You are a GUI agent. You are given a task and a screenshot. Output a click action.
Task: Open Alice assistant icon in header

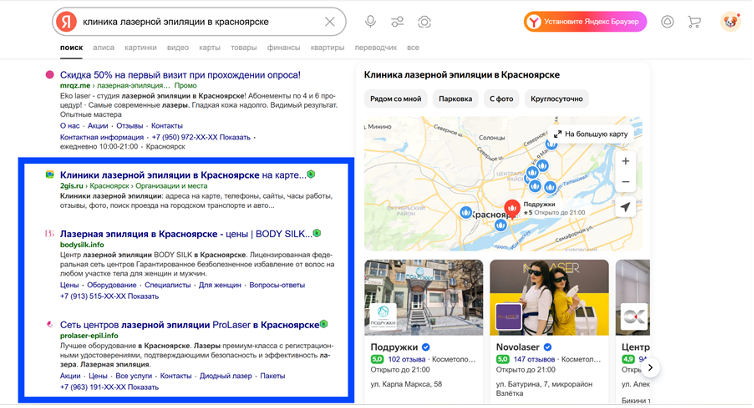(x=667, y=22)
